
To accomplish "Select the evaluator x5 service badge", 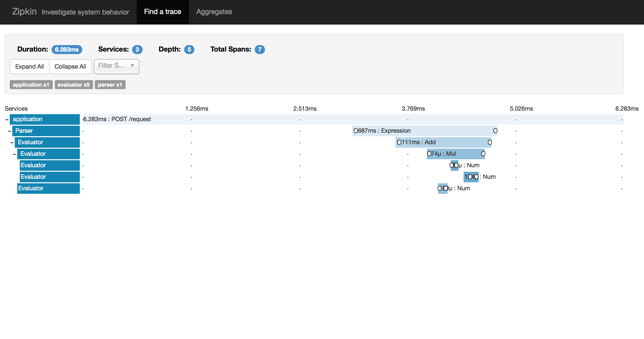I will tap(74, 85).
